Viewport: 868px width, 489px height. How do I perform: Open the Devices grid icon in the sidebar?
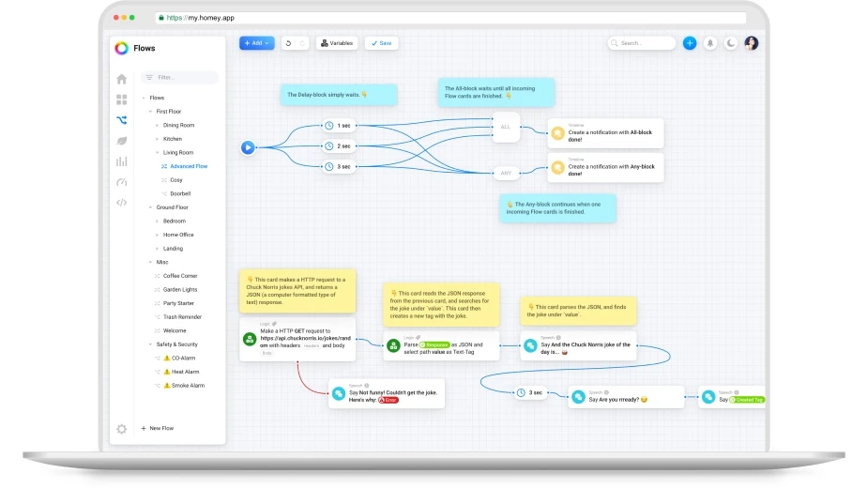[121, 99]
